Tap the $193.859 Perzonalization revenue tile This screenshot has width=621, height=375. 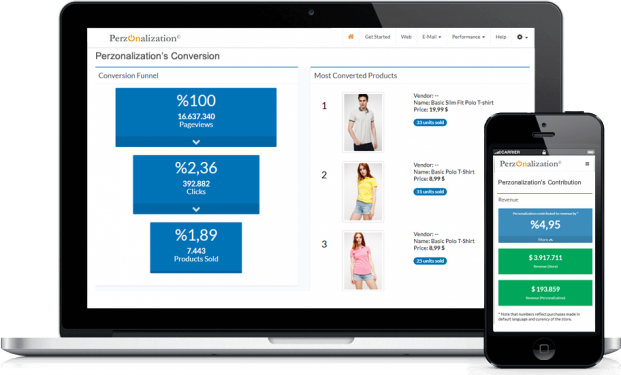tap(545, 293)
